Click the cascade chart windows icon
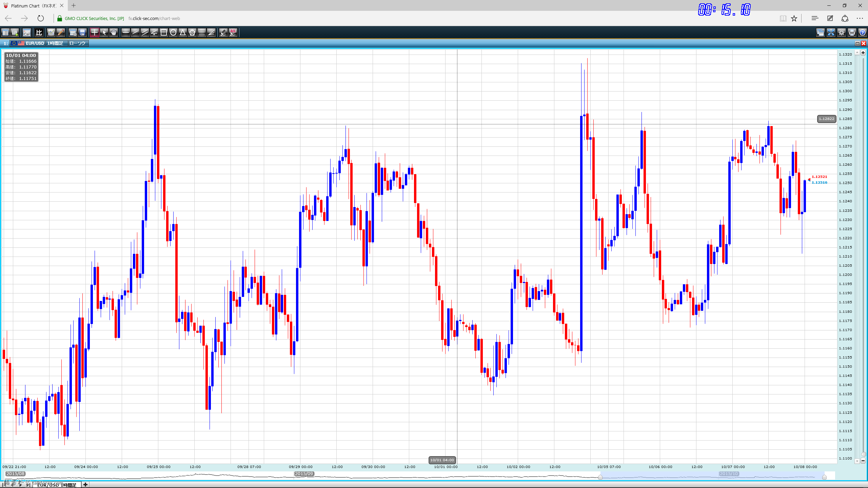Screen dimensions: 868x488 (821, 33)
